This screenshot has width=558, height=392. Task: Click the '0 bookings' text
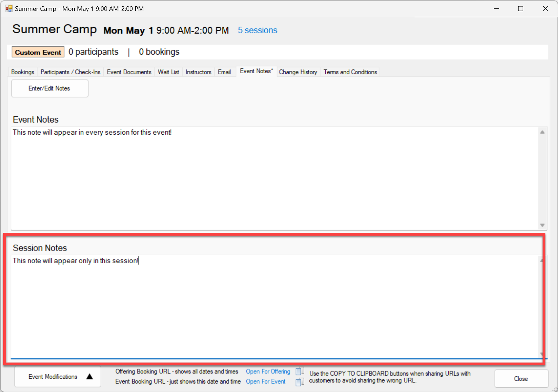[x=159, y=52]
